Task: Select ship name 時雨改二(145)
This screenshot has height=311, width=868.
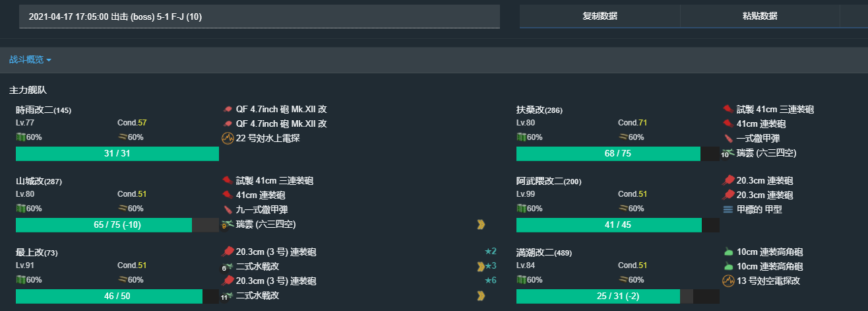Action: click(44, 110)
